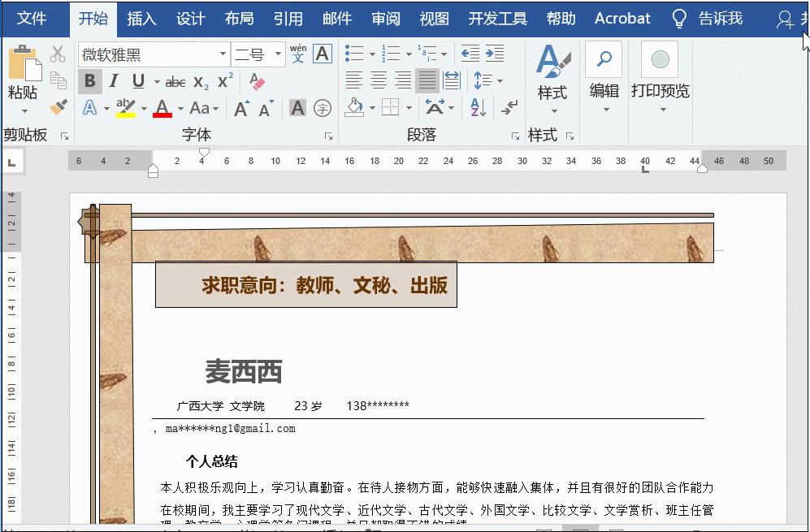Open the 审阅 ribbon tab
Screen dimensions: 810x532
385,18
